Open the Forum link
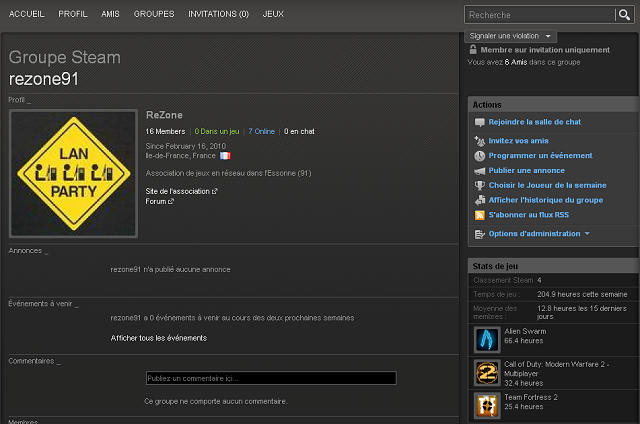The image size is (640, 424). click(x=156, y=201)
